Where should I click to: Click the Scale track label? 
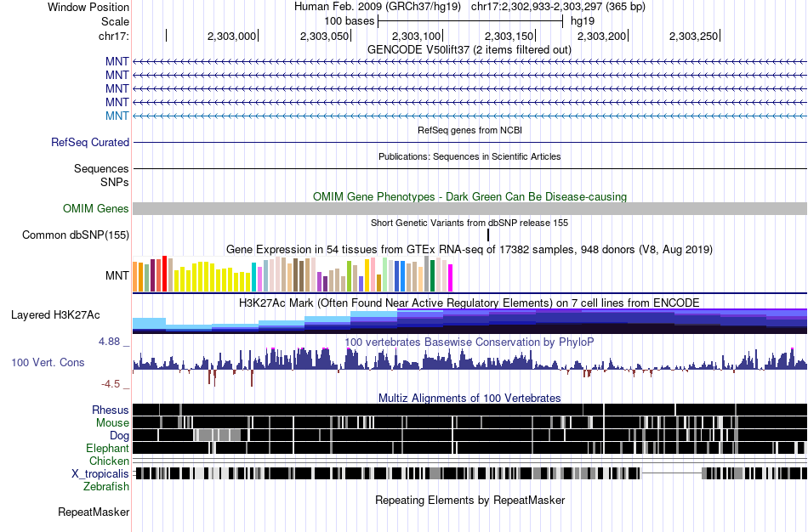pyautogui.click(x=115, y=21)
